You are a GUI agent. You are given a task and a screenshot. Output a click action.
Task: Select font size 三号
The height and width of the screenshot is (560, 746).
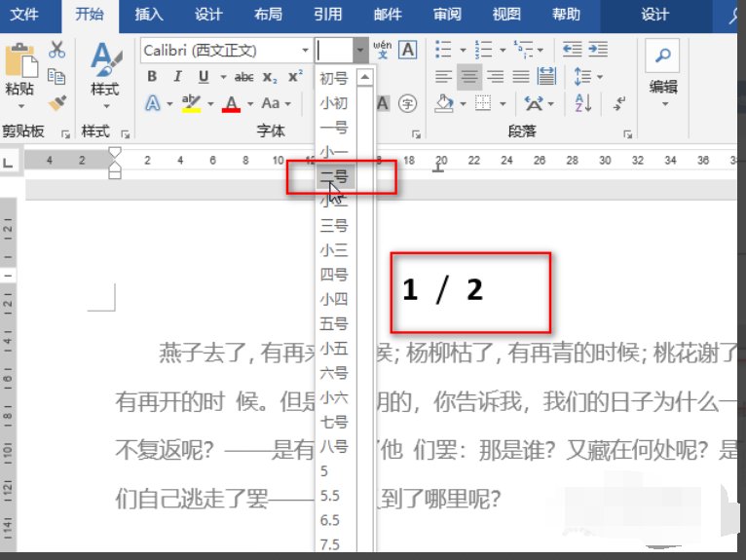334,226
